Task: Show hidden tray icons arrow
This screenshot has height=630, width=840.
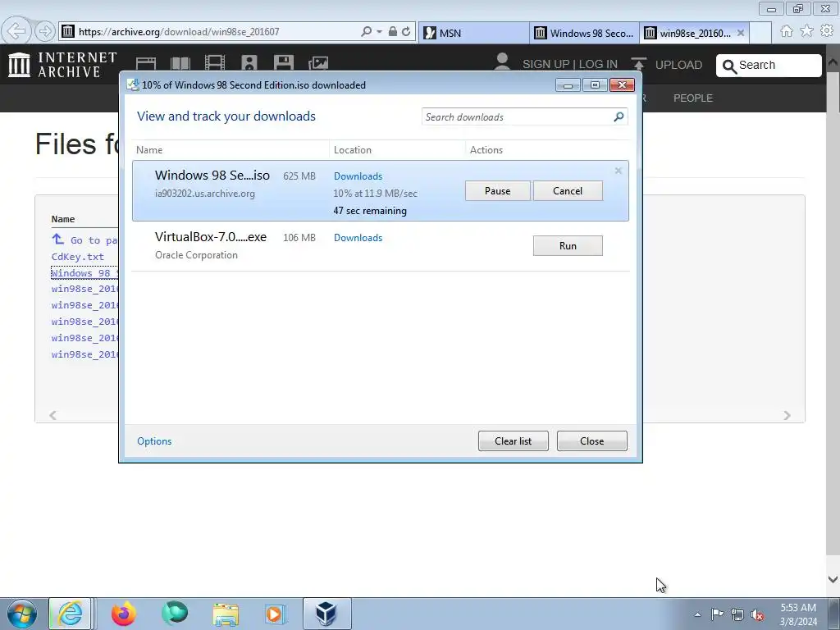Action: click(697, 614)
